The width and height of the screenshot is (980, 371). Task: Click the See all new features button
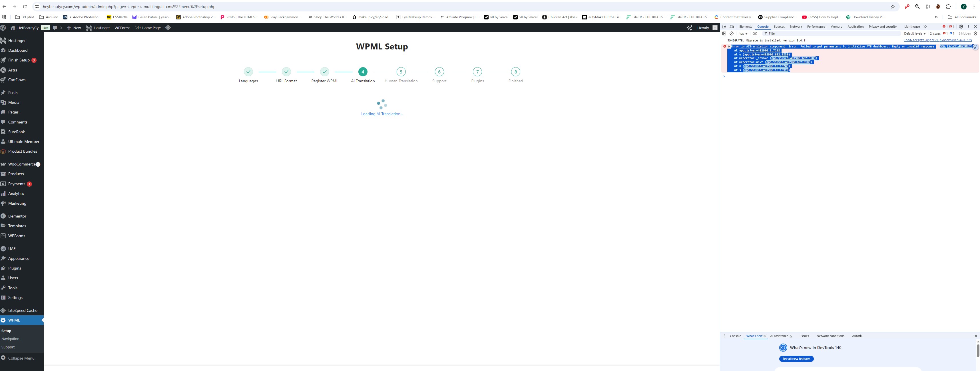click(796, 359)
